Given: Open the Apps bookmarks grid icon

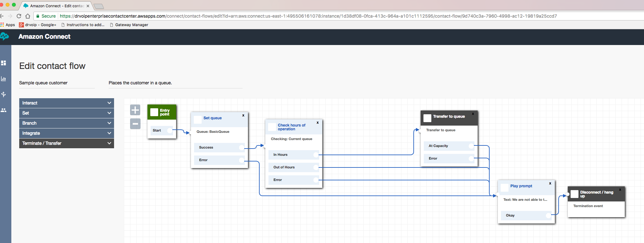Looking at the screenshot, I should (x=2, y=25).
